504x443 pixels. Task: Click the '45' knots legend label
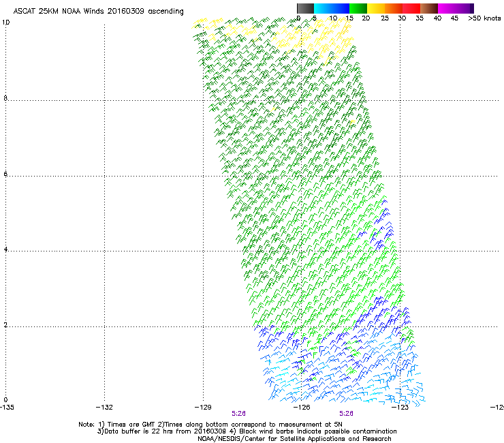454,18
